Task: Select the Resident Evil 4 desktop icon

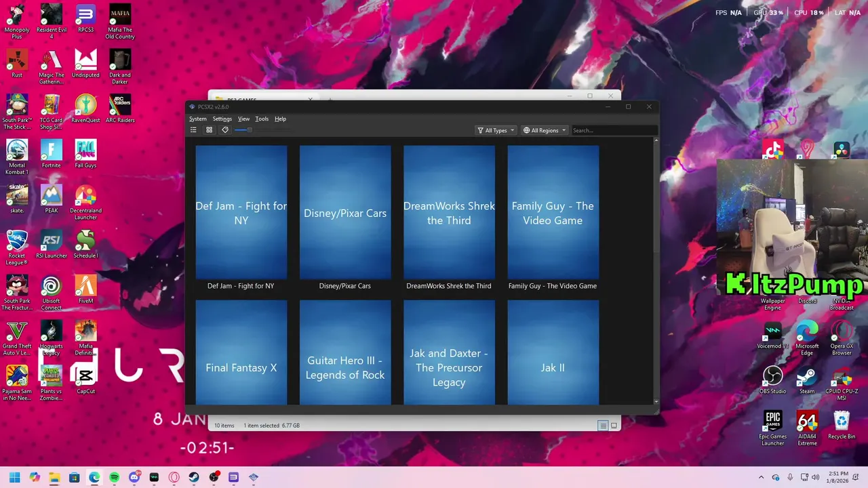Action: 52,22
